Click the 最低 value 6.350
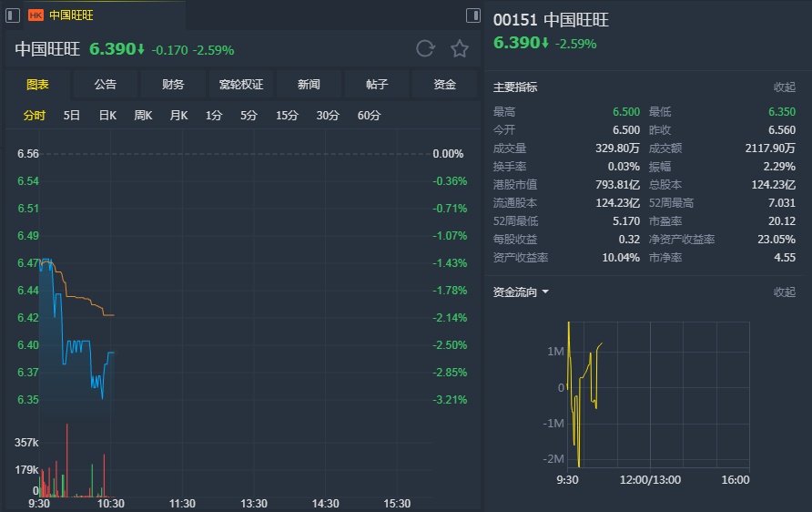The image size is (812, 512). [782, 111]
